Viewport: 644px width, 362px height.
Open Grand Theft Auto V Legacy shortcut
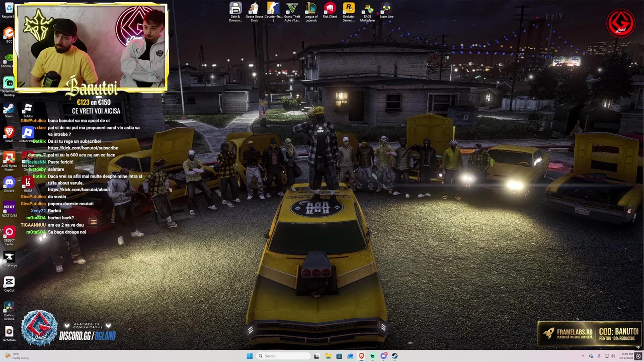coord(292,12)
